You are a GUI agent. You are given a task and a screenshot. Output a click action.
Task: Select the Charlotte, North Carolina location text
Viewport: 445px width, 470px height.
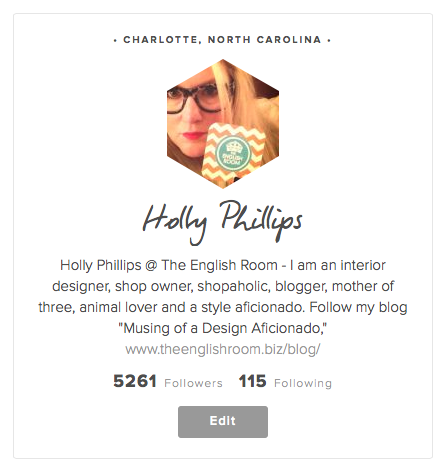click(x=222, y=40)
